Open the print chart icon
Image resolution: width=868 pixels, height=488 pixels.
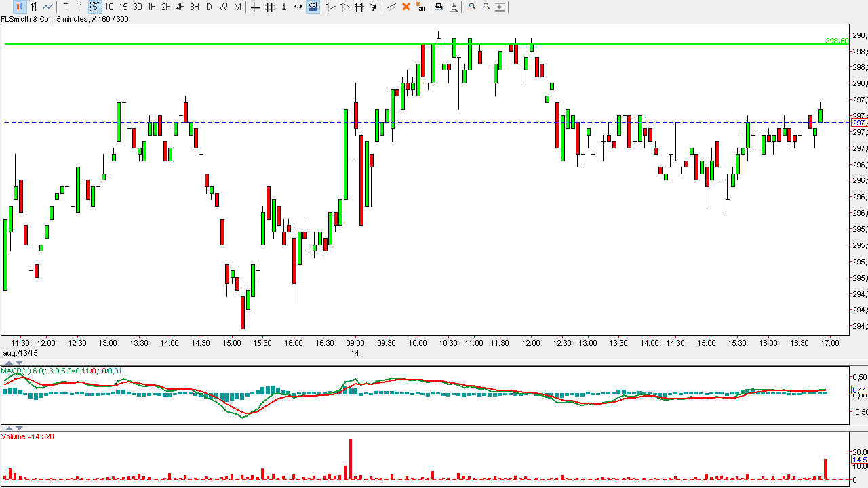pos(438,7)
